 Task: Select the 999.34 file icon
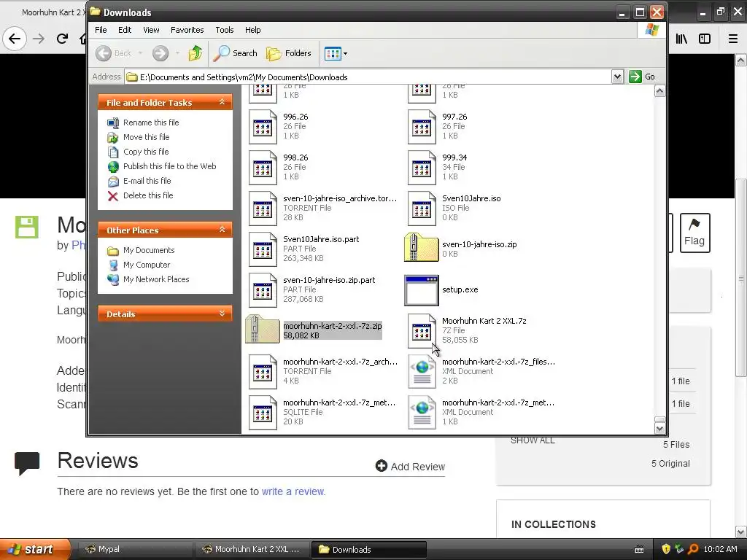(422, 168)
